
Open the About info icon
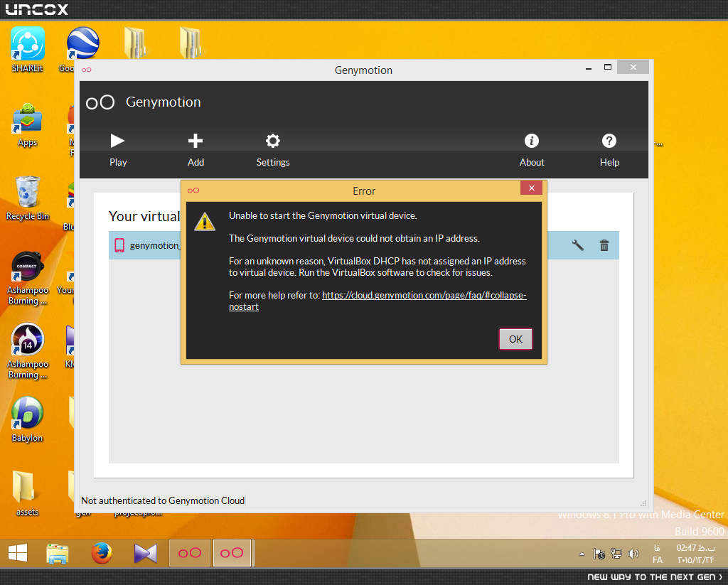532,149
